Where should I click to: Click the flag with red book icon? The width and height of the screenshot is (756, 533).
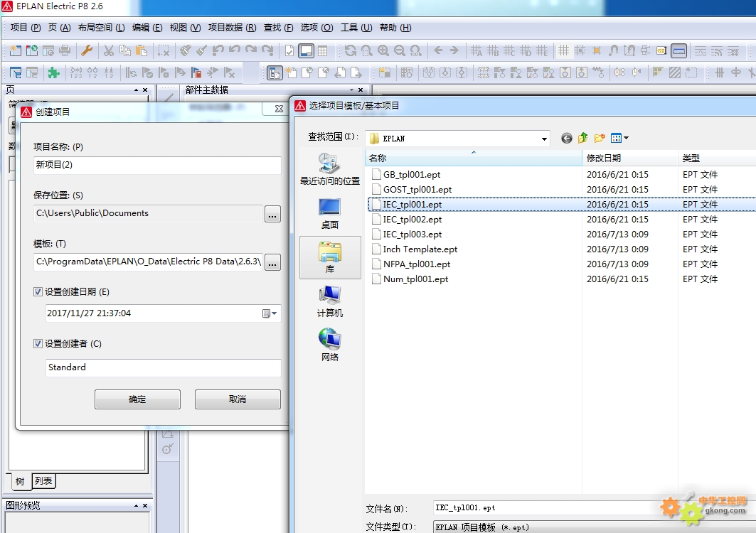point(196,72)
